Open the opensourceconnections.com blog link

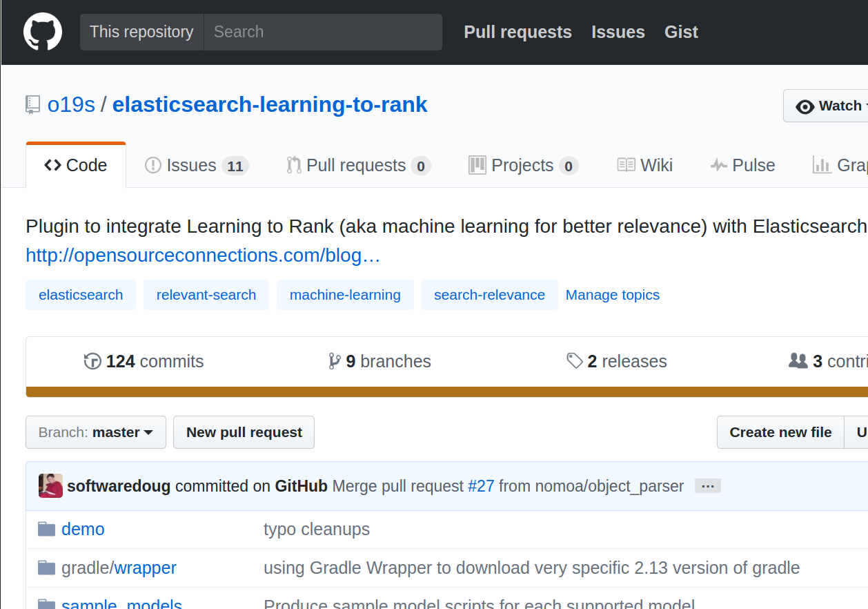click(x=203, y=255)
